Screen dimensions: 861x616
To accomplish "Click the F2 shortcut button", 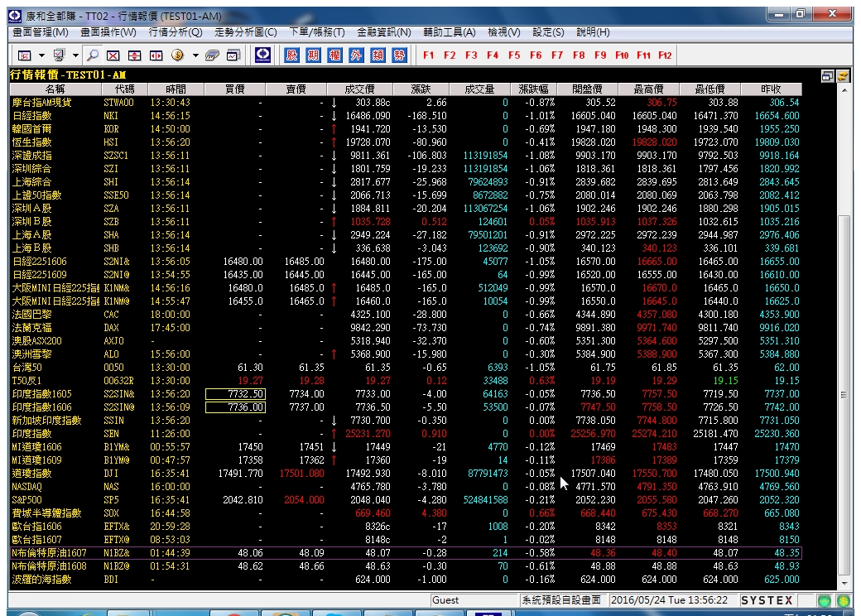I will coord(450,55).
